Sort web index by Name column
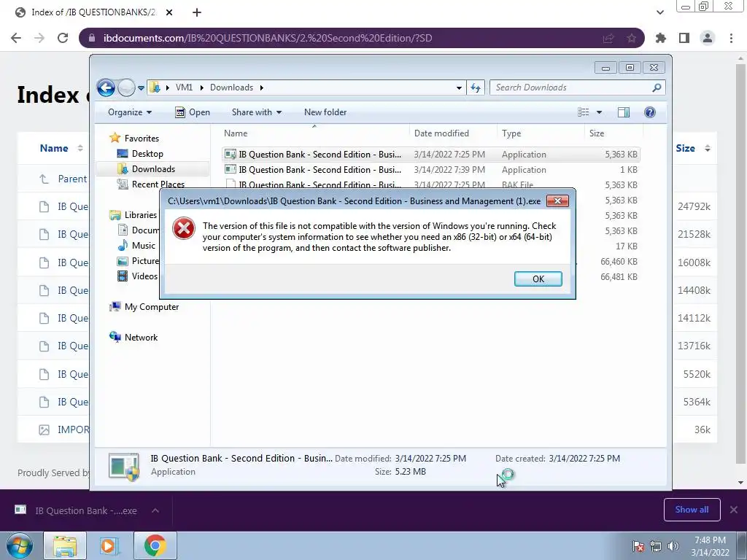The width and height of the screenshot is (747, 560). click(x=61, y=149)
